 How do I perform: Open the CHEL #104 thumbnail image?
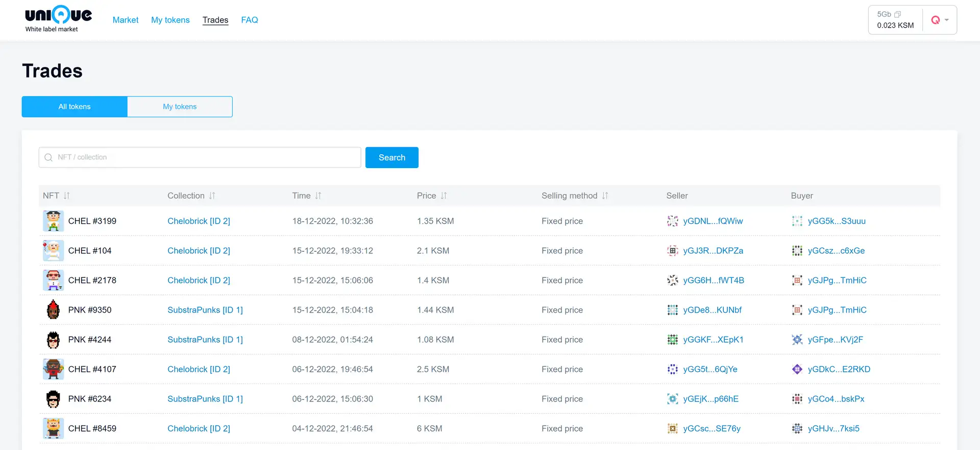53,251
